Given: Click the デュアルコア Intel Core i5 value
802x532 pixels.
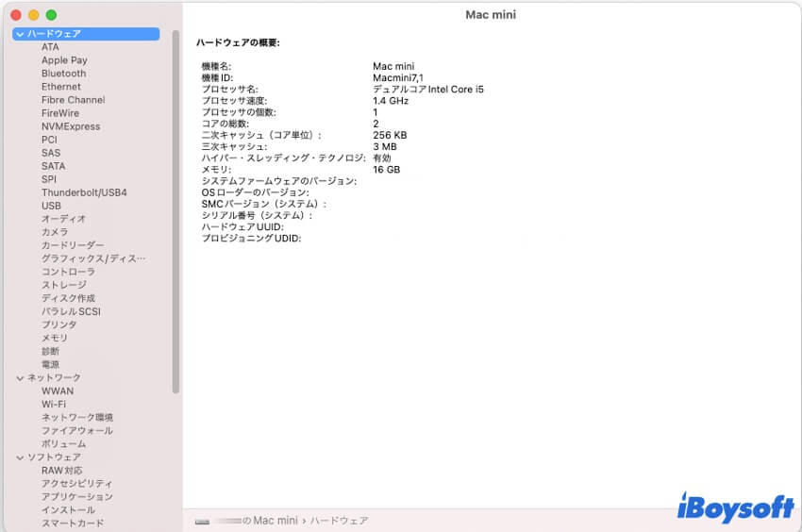Looking at the screenshot, I should click(x=428, y=90).
